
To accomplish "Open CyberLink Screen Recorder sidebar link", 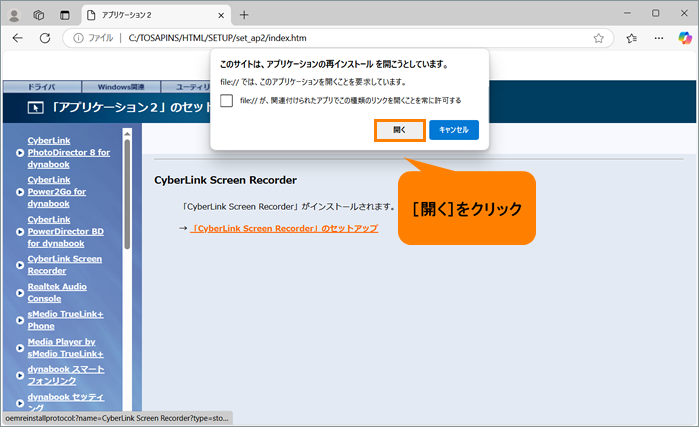I will point(65,265).
